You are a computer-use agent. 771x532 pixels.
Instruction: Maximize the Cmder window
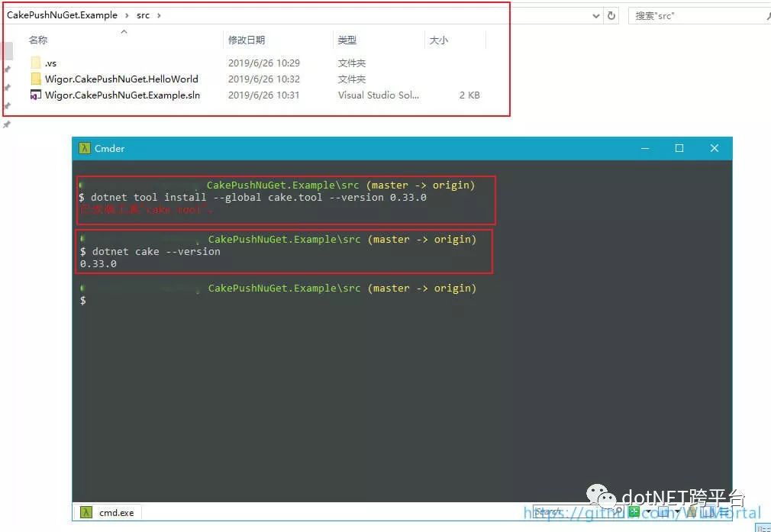coord(679,148)
